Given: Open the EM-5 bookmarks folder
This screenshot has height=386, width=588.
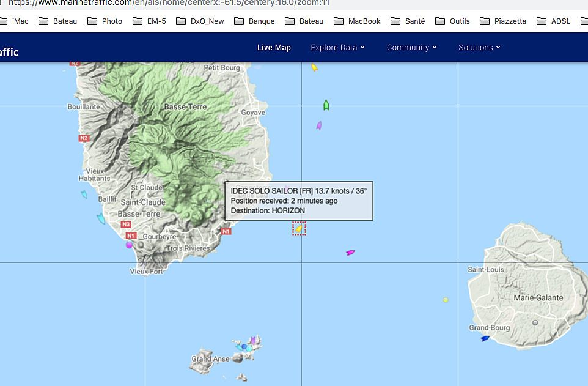Looking at the screenshot, I should point(149,21).
